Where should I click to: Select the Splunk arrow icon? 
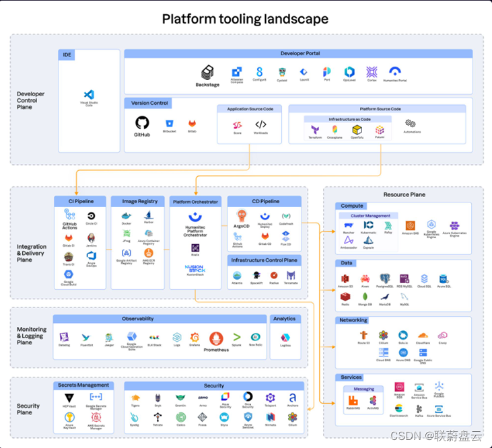[x=237, y=337]
